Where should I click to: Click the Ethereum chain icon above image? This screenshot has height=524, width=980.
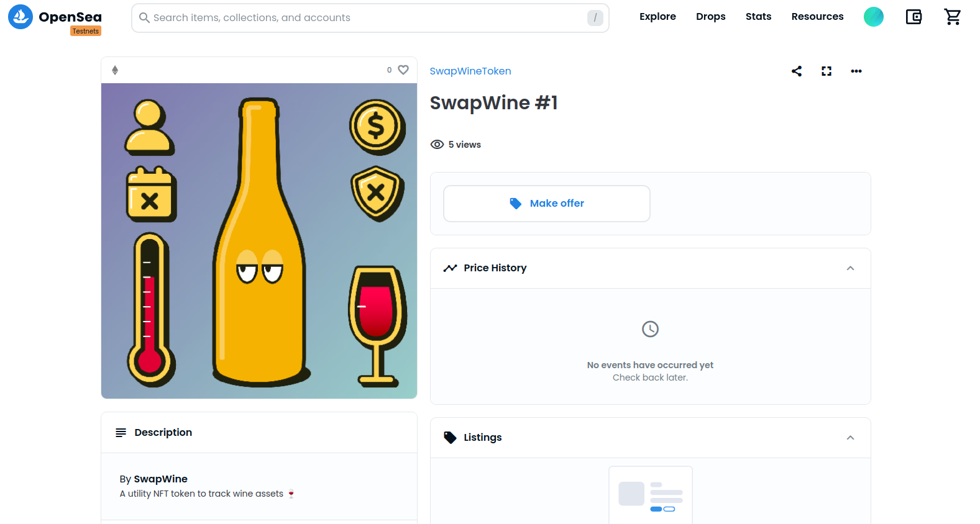(115, 70)
